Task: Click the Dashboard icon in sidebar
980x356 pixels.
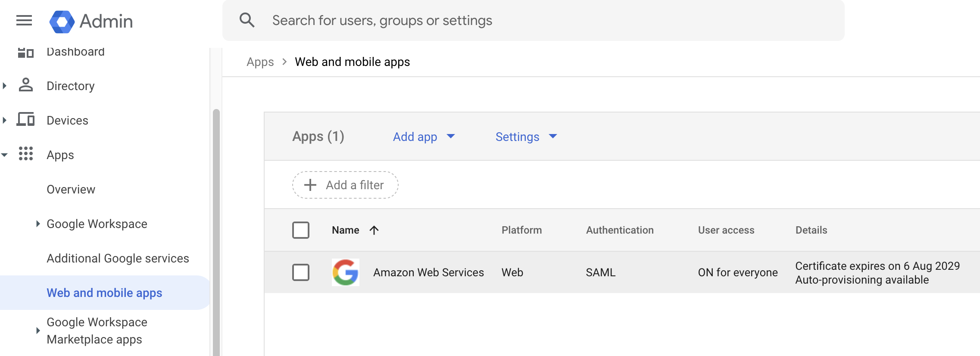Action: pyautogui.click(x=25, y=53)
